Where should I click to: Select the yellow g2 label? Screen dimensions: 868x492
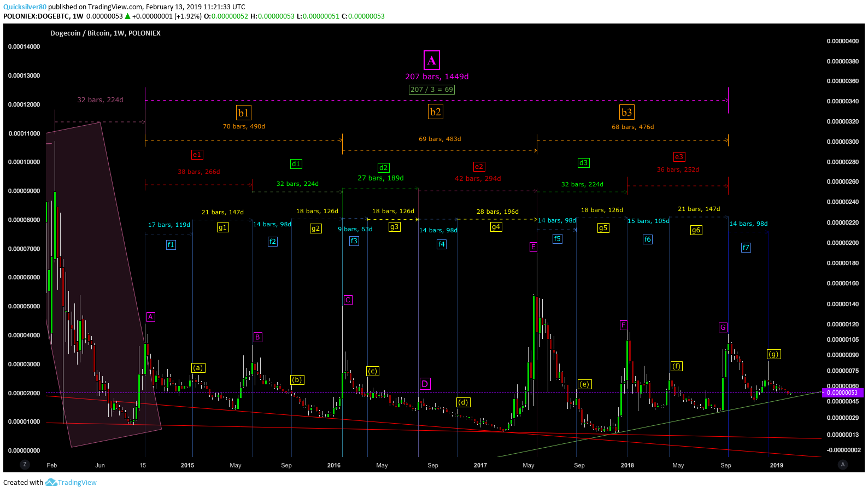coord(315,229)
